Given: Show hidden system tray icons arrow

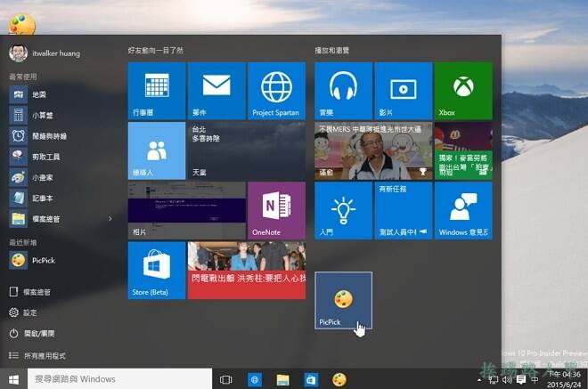Looking at the screenshot, I should tap(479, 380).
